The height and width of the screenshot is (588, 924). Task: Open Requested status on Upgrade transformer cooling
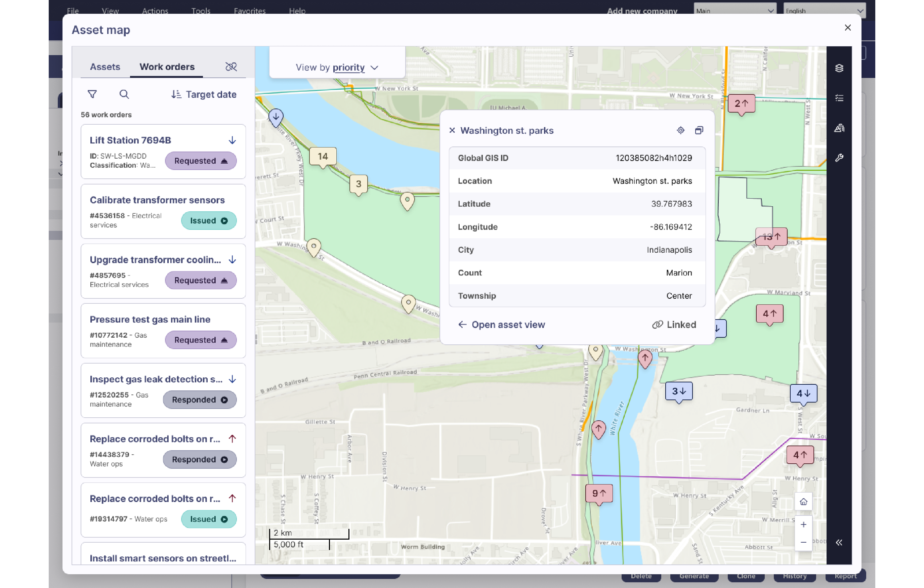201,281
